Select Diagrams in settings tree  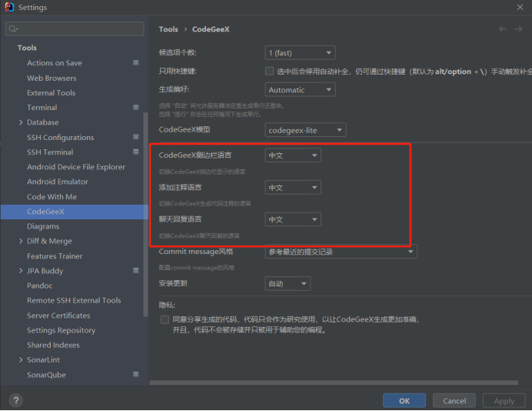point(43,226)
